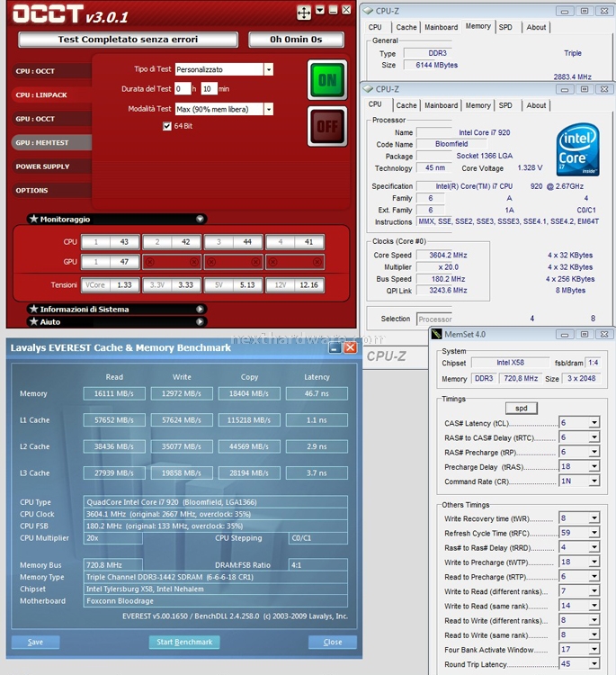
Task: Open the RAS# to CAS# Delay dropdown
Action: 594,437
